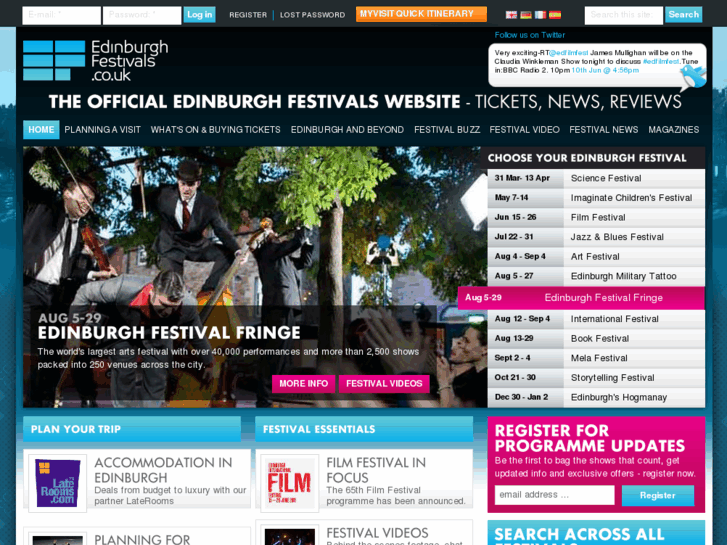727x545 pixels.
Task: Select Storytelling Festival row
Action: pyautogui.click(x=596, y=378)
